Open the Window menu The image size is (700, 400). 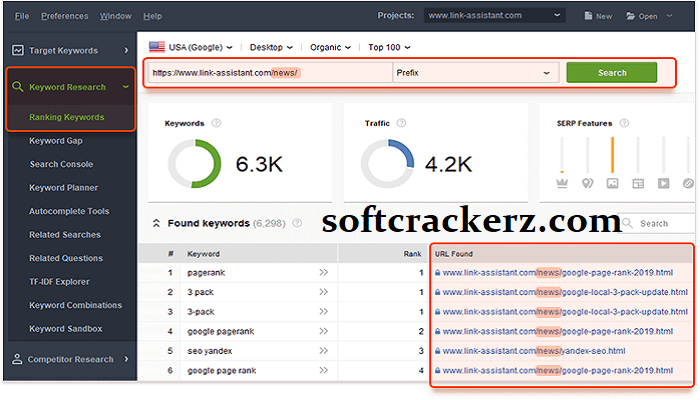[x=116, y=16]
